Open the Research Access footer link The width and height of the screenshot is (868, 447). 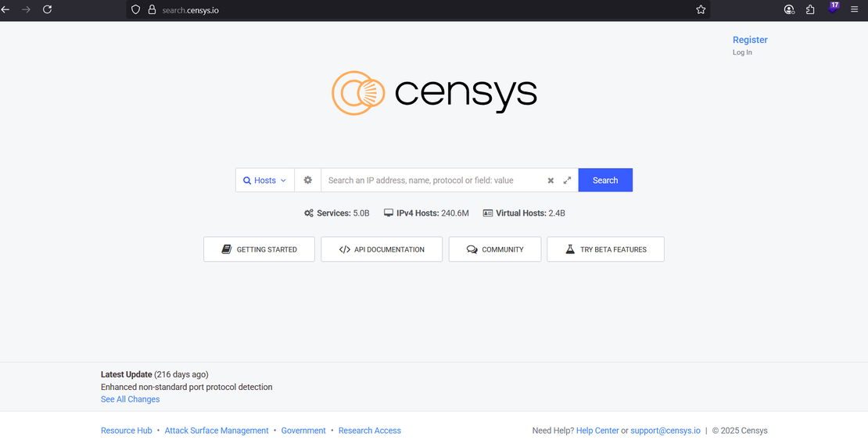click(370, 431)
